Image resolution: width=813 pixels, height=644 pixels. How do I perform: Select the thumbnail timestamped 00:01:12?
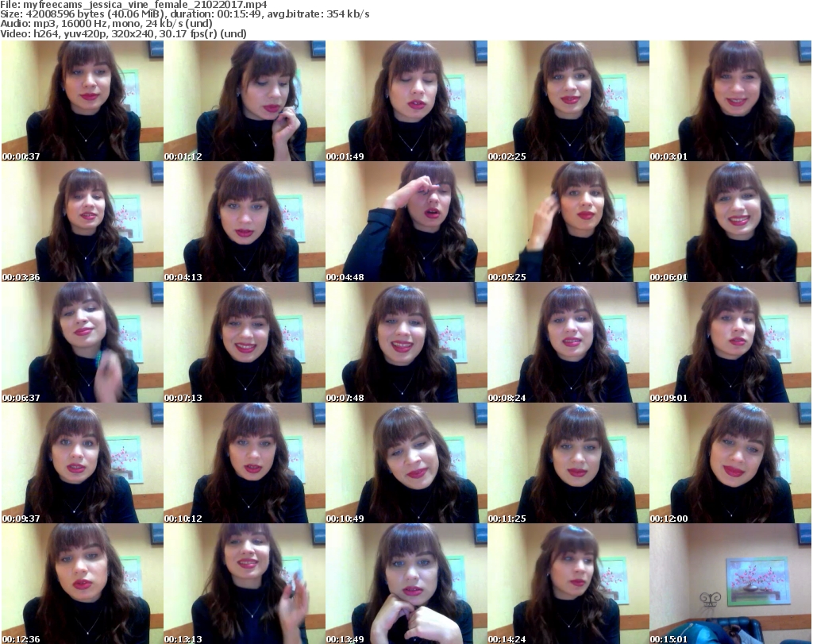click(x=245, y=101)
